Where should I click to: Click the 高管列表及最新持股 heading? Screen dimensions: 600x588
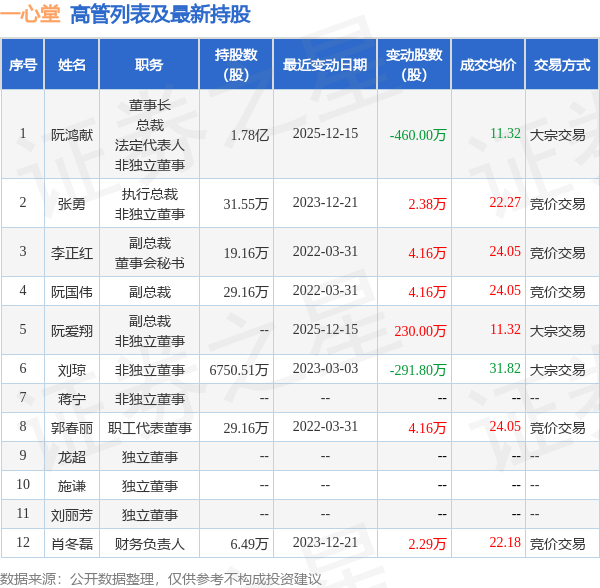coord(160,14)
